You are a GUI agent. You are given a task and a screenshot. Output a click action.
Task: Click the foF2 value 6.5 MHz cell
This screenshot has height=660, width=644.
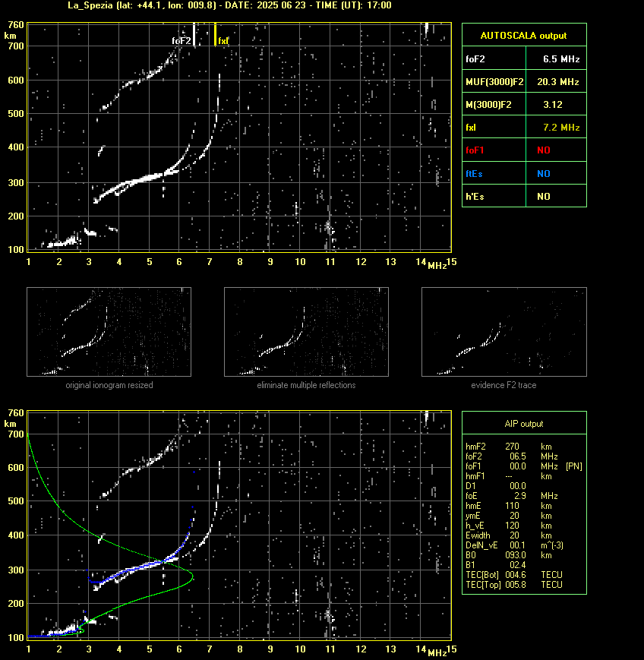pos(556,59)
